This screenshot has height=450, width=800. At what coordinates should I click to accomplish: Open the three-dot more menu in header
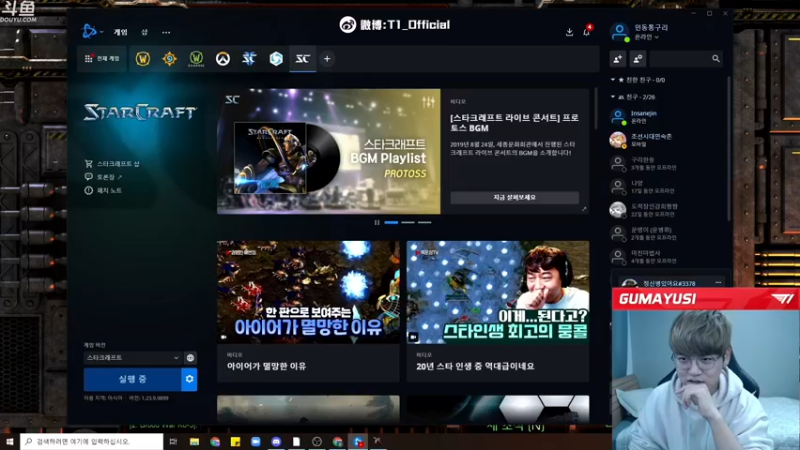pyautogui.click(x=166, y=32)
